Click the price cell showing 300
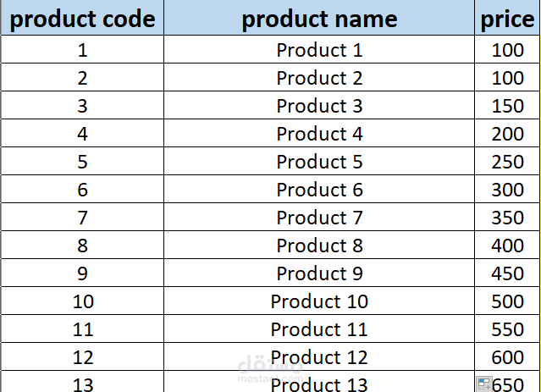The height and width of the screenshot is (392, 541). tap(507, 190)
